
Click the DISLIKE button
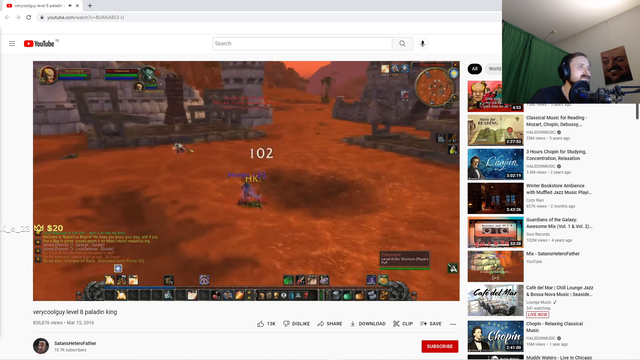click(x=296, y=324)
